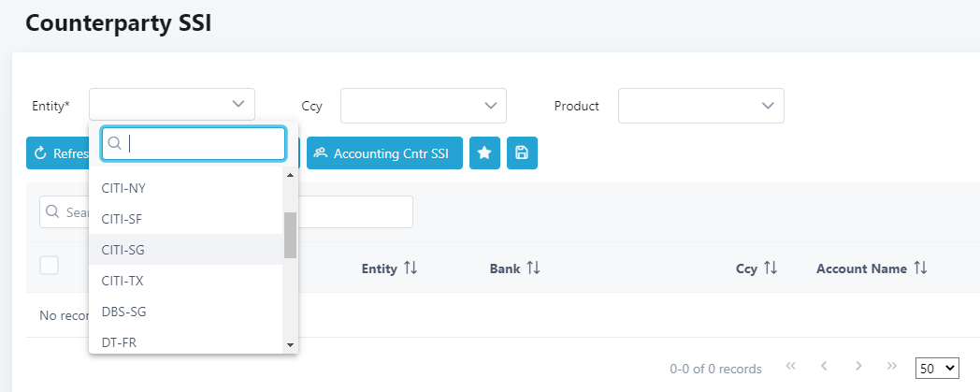
Task: Go to next page arrow
Action: 858,367
